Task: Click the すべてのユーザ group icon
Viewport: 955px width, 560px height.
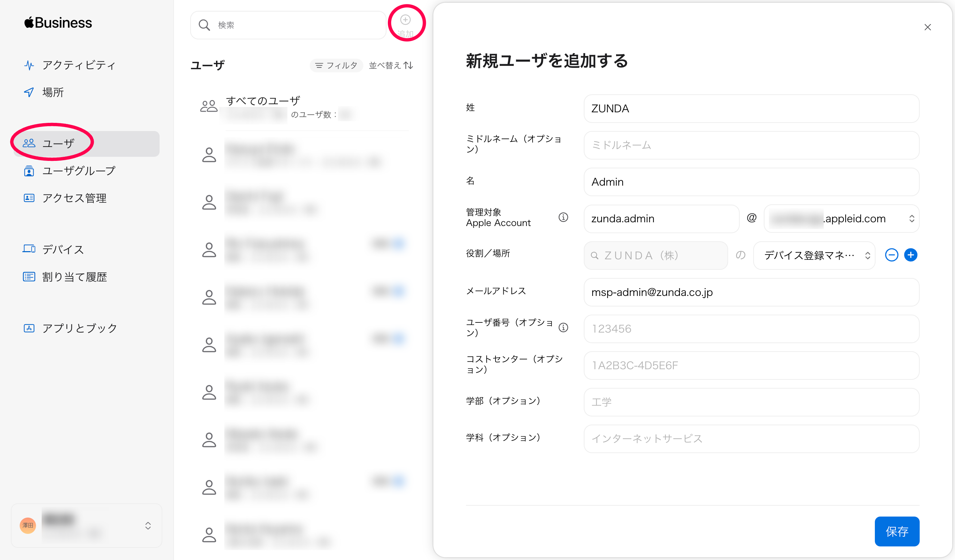Action: tap(209, 106)
